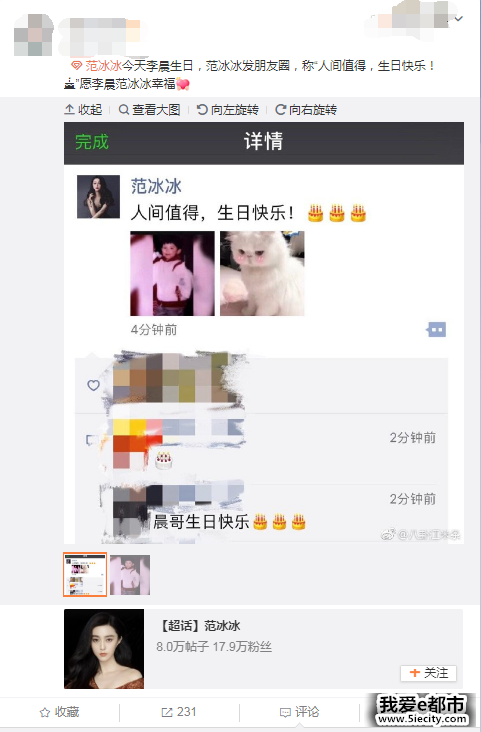The height and width of the screenshot is (732, 481).
Task: Open the 评论 comments tab
Action: click(299, 712)
